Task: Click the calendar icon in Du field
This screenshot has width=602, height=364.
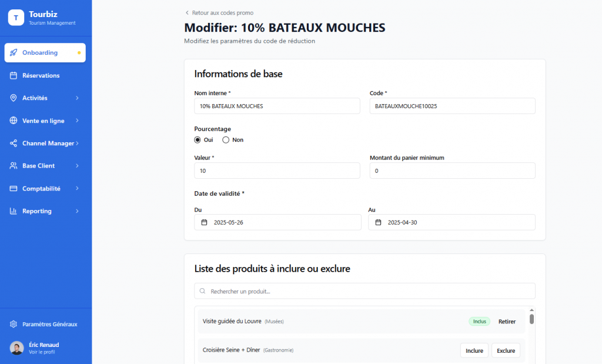Action: 204,222
